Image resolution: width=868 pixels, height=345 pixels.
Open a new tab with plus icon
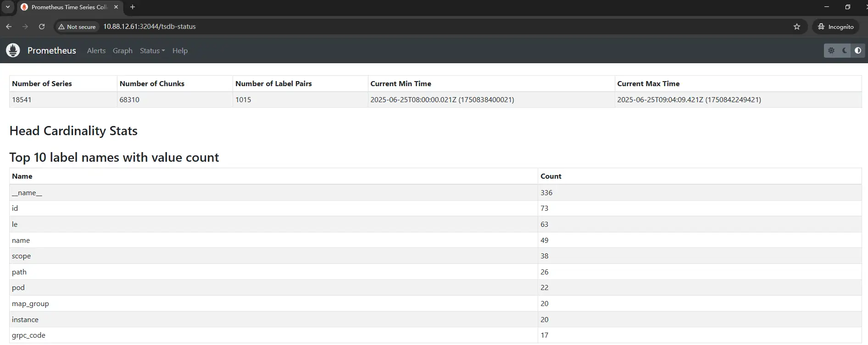pyautogui.click(x=133, y=7)
